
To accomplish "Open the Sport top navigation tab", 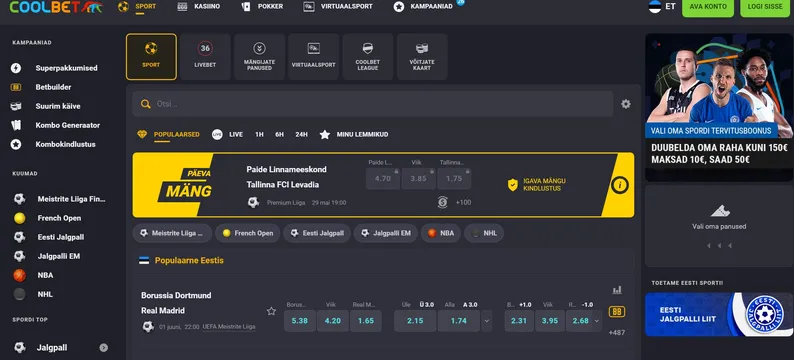I will coord(137,7).
